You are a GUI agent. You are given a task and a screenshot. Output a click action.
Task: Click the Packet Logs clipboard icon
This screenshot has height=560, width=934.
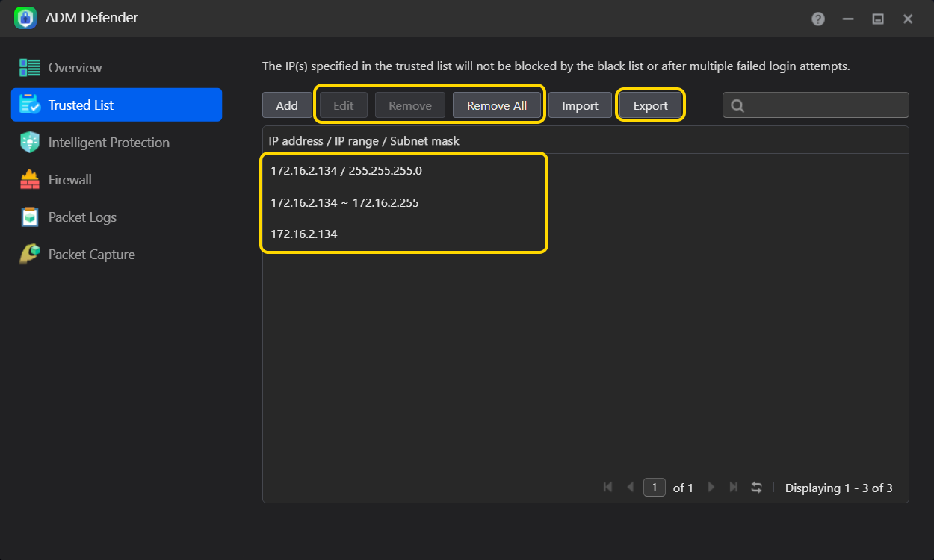[30, 217]
